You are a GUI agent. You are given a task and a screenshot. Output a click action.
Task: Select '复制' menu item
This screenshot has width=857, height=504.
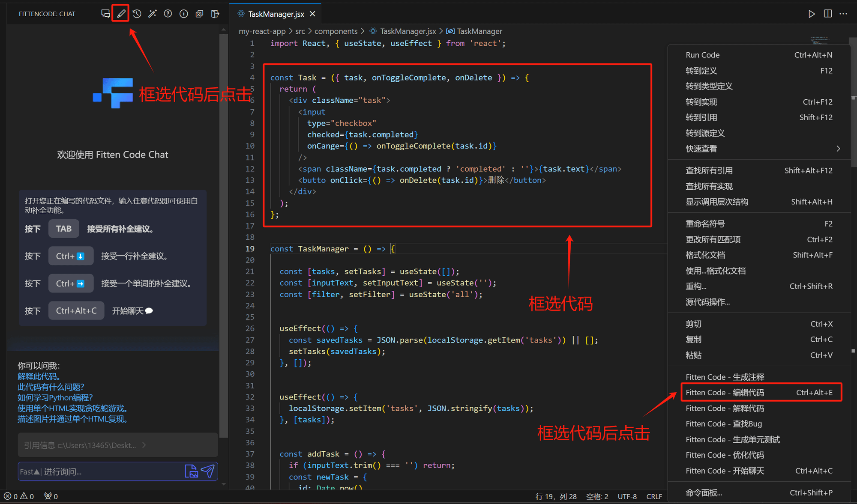(x=759, y=339)
